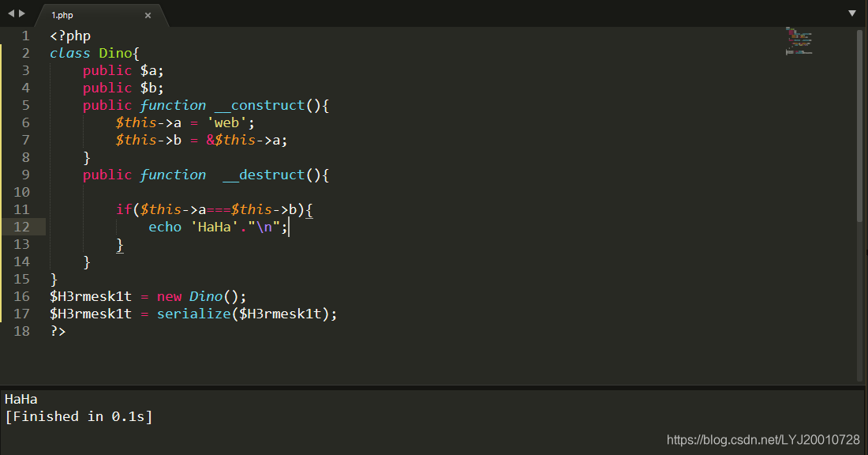Image resolution: width=868 pixels, height=455 pixels.
Task: Click the vertical editor scrollbar
Action: (859, 126)
